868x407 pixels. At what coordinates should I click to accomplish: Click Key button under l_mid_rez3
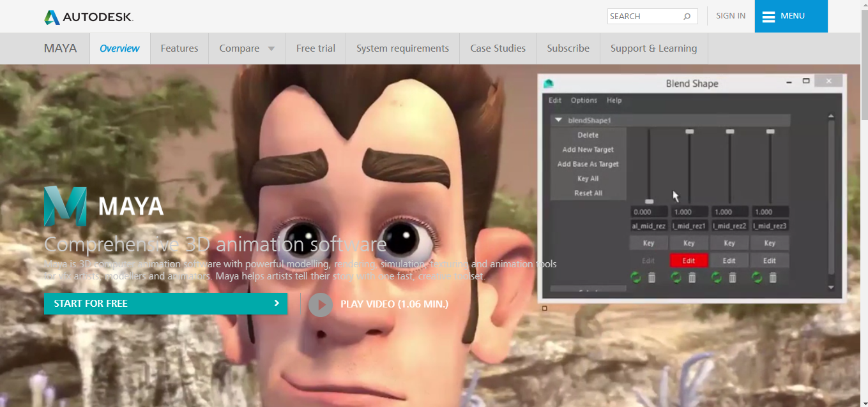[770, 243]
